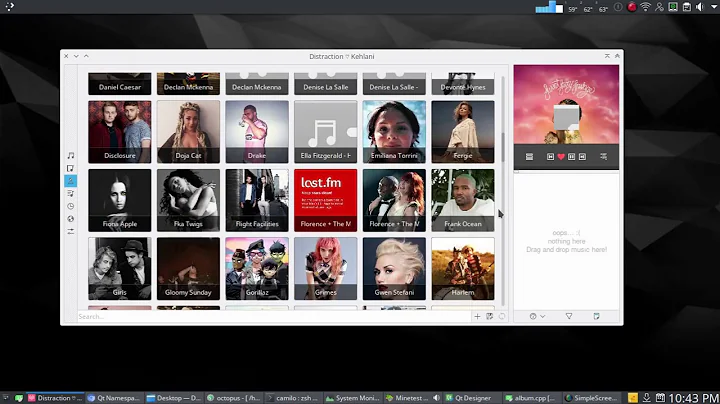
Task: Open the Emiliana Torrini artist tile
Action: tap(394, 132)
